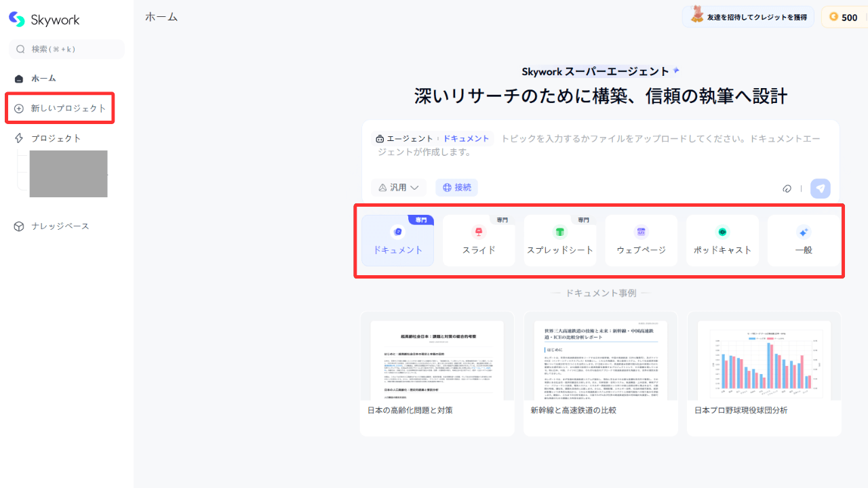Click the blue document icon in ドキュメント card
Image resolution: width=868 pixels, height=488 pixels.
397,232
